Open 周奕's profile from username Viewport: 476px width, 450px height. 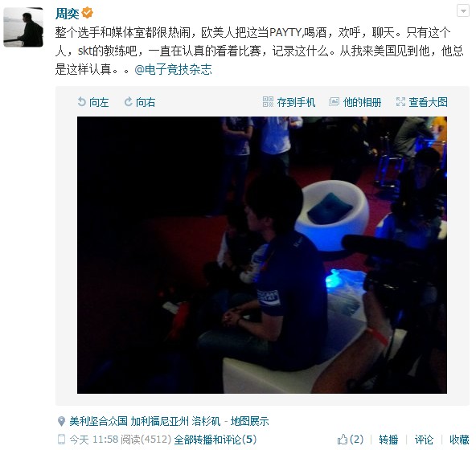68,14
